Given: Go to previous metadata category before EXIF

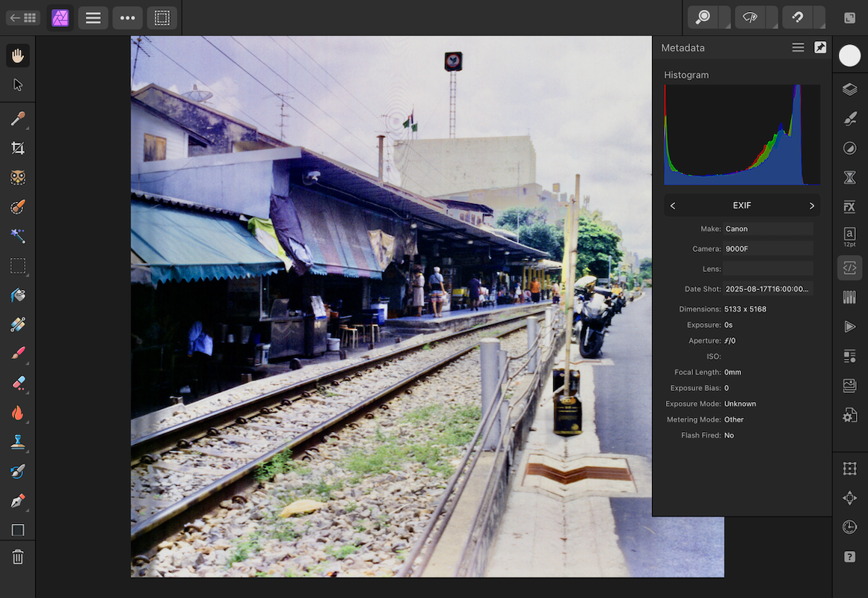Looking at the screenshot, I should tap(673, 206).
